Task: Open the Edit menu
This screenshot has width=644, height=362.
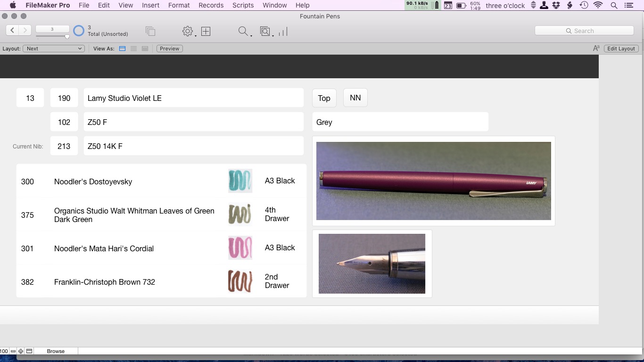Action: (x=104, y=5)
